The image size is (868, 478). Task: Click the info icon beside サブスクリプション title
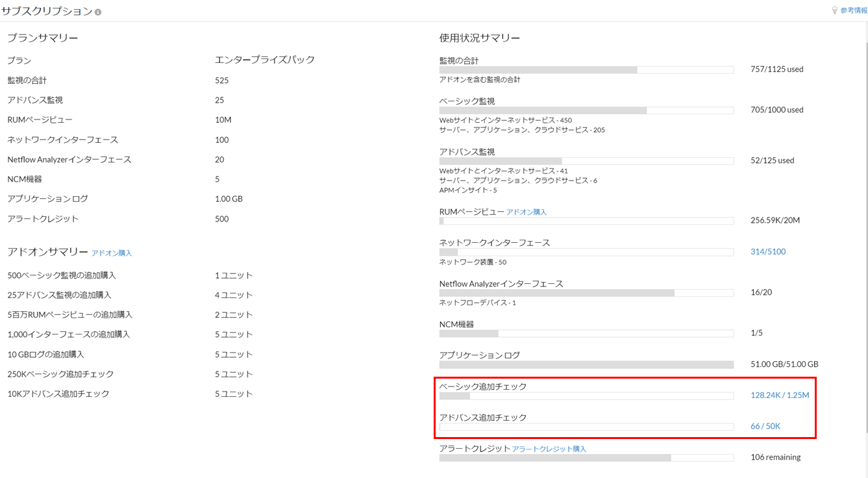(x=98, y=12)
